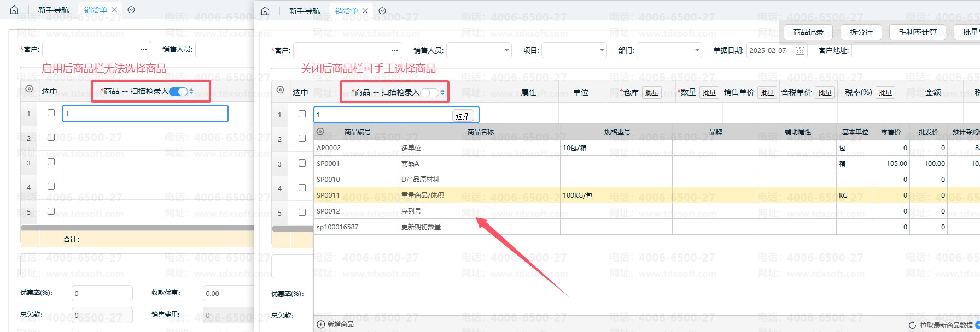980x332 pixels.
Task: Click the 毛利率计算 button
Action: (918, 32)
